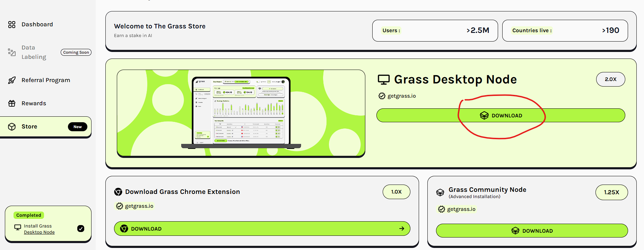The height and width of the screenshot is (250, 644).
Task: Open the Dashboard menu item
Action: 37,25
